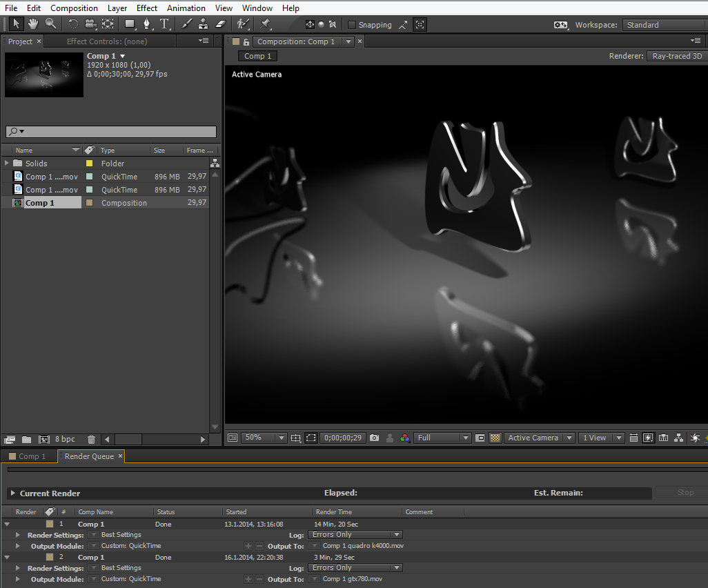The image size is (708, 588).
Task: Select the Horizontal Type tool
Action: (164, 24)
